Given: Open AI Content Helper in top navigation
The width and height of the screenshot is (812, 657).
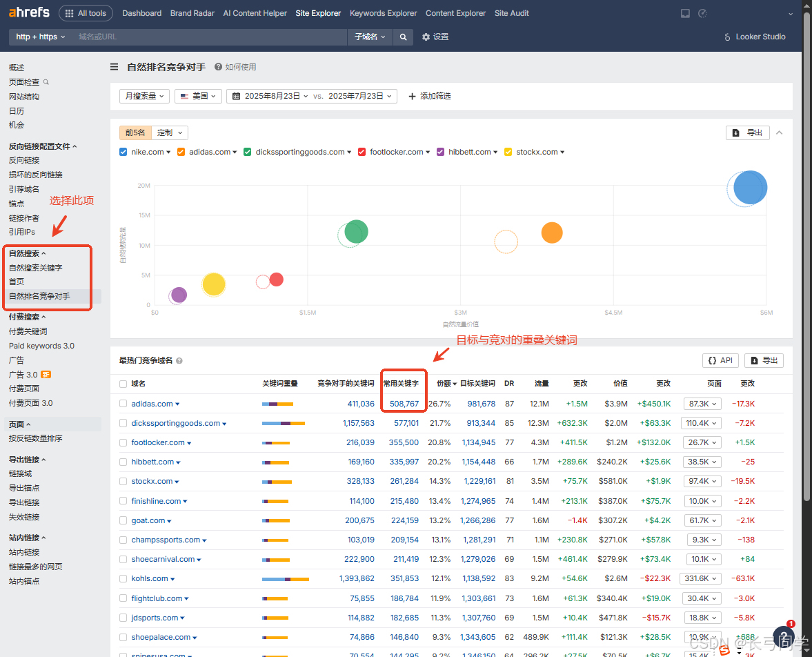Looking at the screenshot, I should [255, 13].
